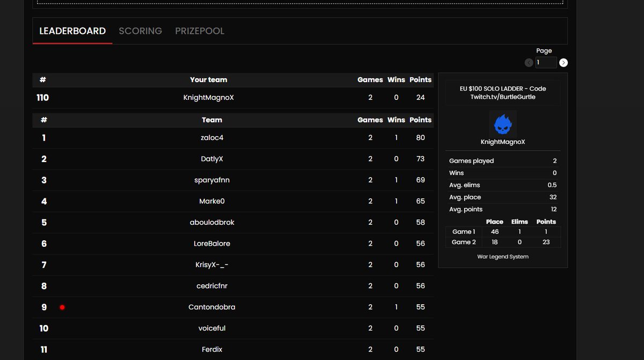
Task: Switch to the SCORING tab
Action: (x=140, y=31)
